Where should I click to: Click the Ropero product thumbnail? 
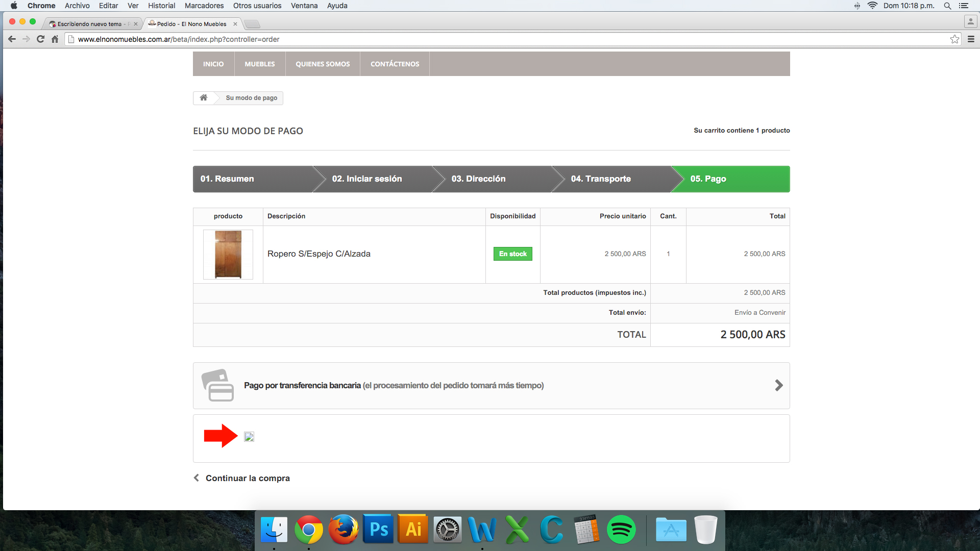(228, 254)
